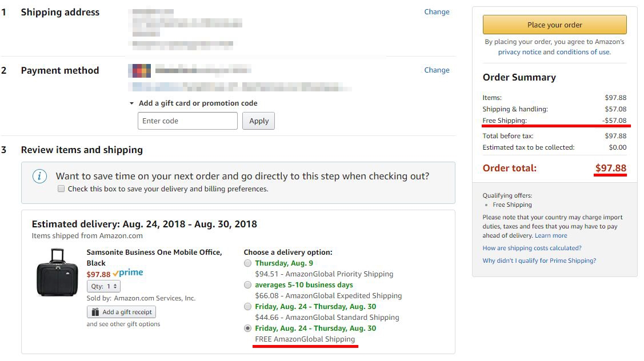Click the Enter code input field

[187, 121]
